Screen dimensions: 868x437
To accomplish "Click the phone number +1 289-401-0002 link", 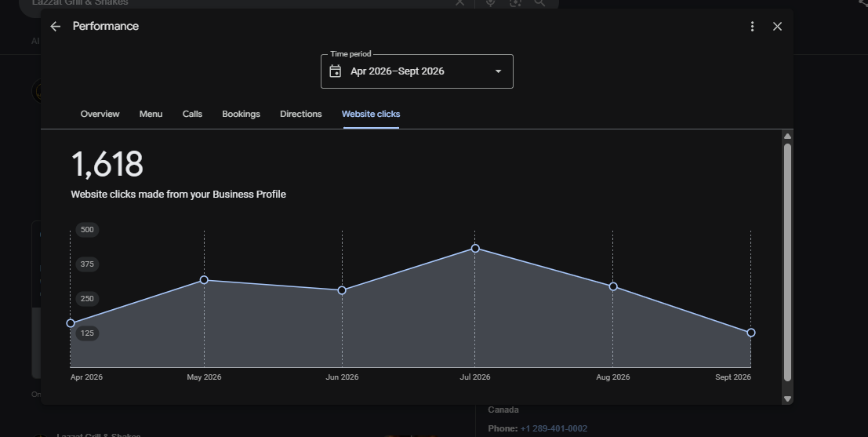I will 554,428.
